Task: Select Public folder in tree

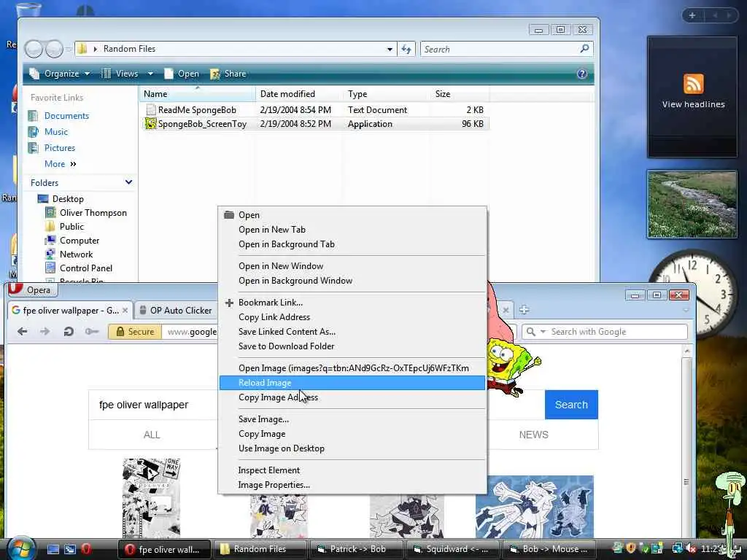Action: click(x=71, y=227)
